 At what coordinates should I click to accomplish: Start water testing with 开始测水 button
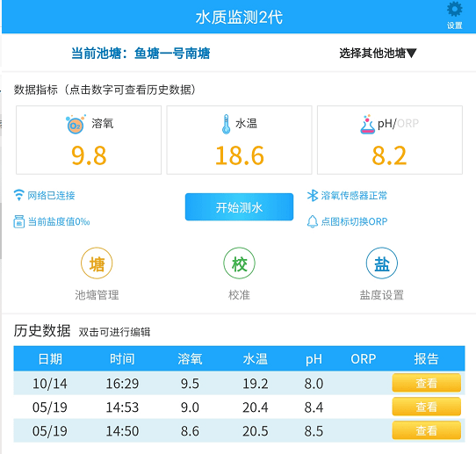tap(239, 207)
